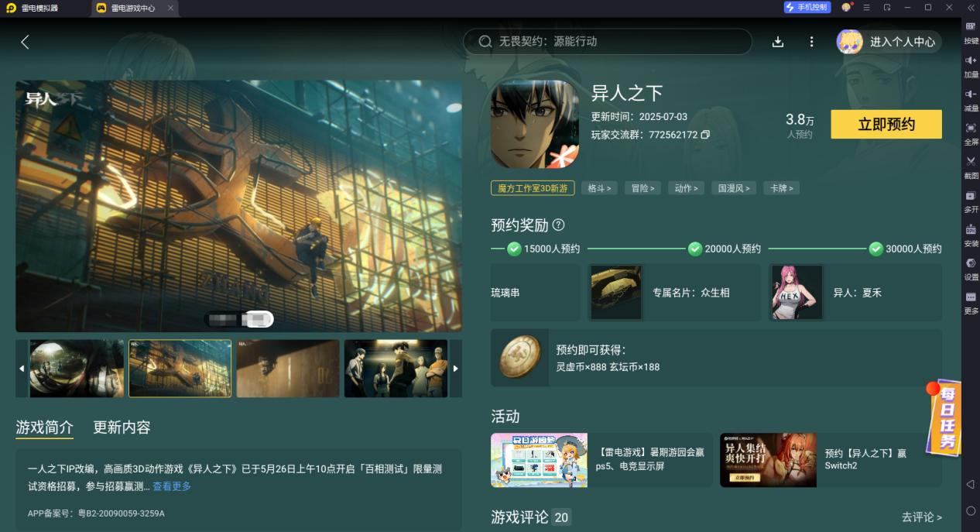Open the 按键 keyboard mapping tool

(971, 33)
